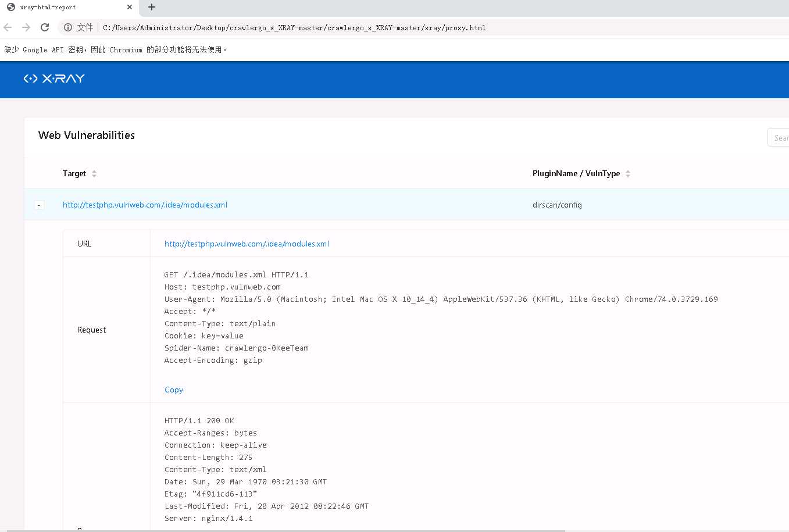Click the browser back arrow
The height and width of the screenshot is (532, 789).
[8, 27]
